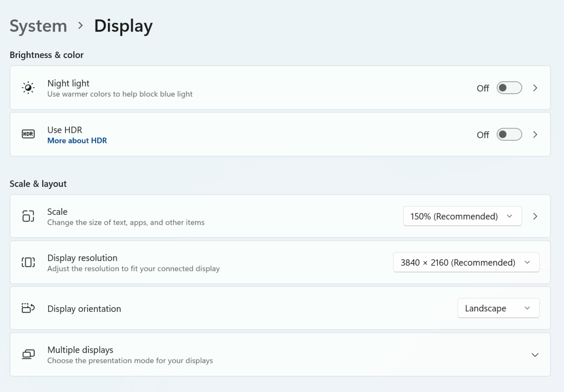This screenshot has height=392, width=564.
Task: Click the Display orientation rotate icon
Action: pyautogui.click(x=28, y=308)
